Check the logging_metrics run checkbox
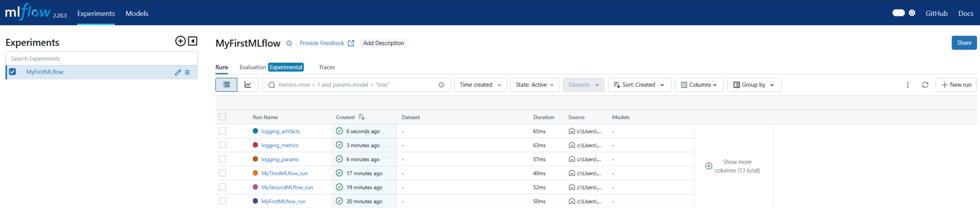 pos(223,145)
